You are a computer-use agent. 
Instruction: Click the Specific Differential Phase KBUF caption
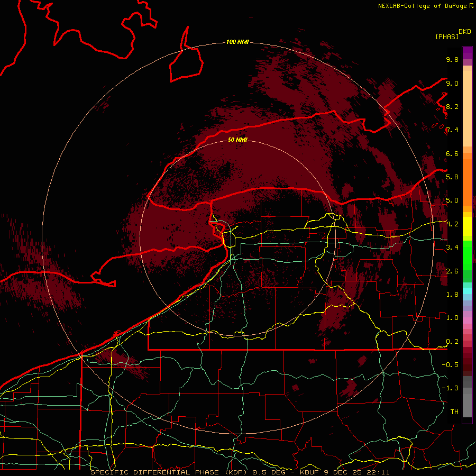pos(240,472)
